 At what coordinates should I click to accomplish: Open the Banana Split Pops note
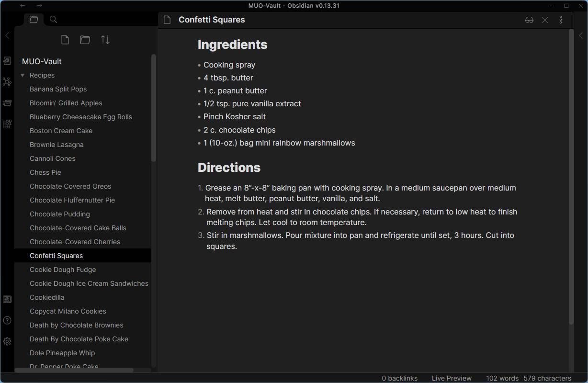pos(83,89)
